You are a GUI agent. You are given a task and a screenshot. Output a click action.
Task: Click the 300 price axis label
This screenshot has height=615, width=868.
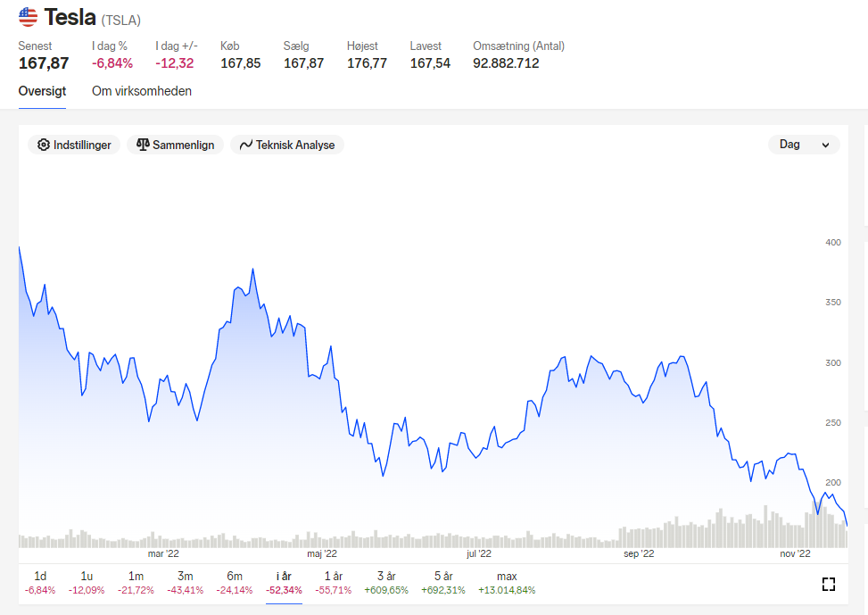(832, 362)
